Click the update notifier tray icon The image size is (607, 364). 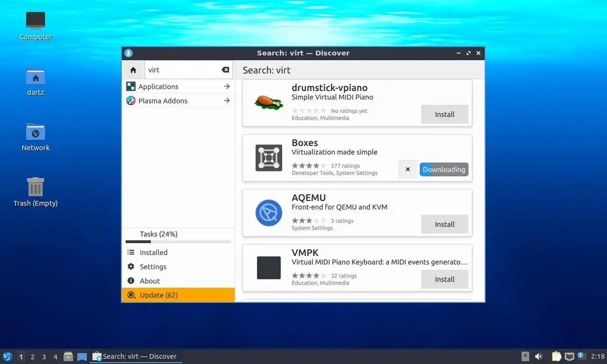(582, 356)
